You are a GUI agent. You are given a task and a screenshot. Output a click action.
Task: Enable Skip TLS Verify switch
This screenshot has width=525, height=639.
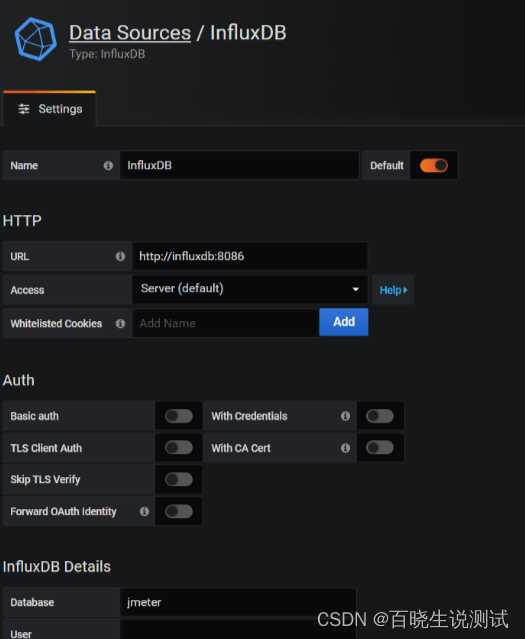179,479
